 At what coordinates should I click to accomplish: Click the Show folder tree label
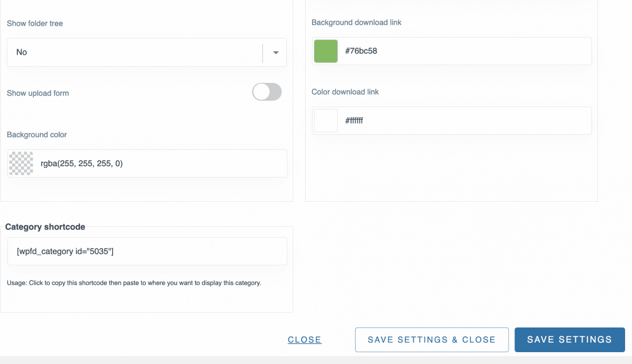35,23
